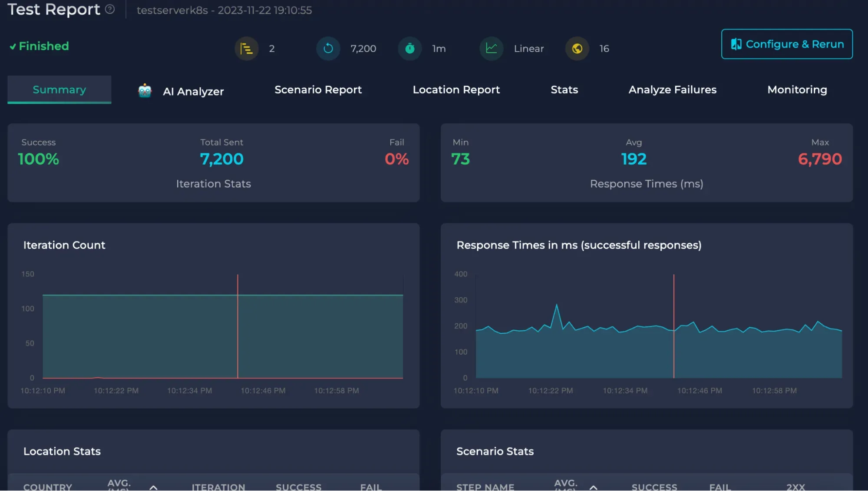Click the AI Analyzer robot icon
The width and height of the screenshot is (868, 491).
click(145, 91)
